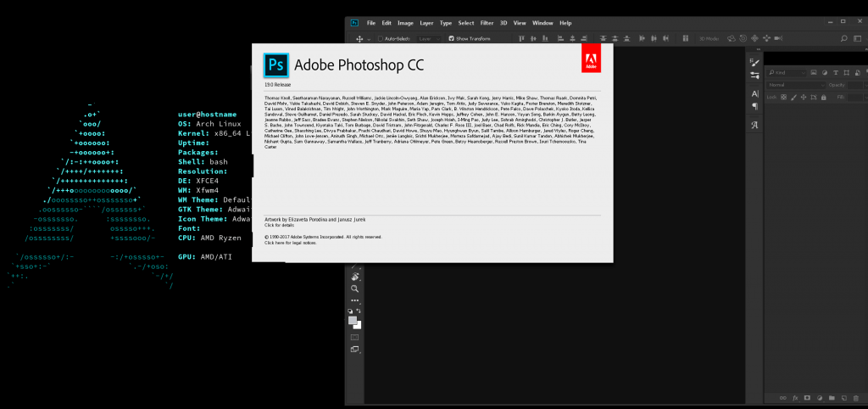Open the Window menu

542,23
